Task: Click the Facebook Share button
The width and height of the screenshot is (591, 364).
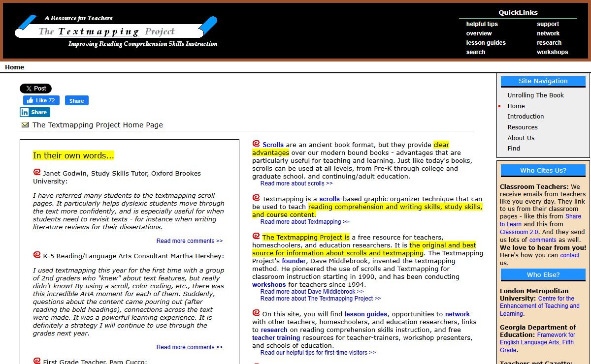Action: coord(76,100)
